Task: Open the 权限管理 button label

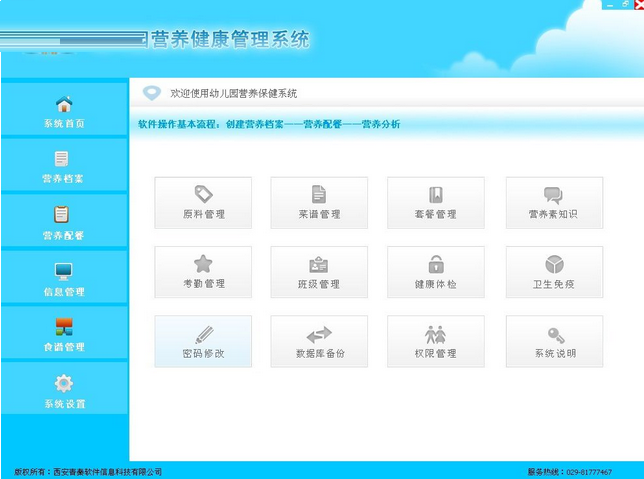Action: [435, 353]
